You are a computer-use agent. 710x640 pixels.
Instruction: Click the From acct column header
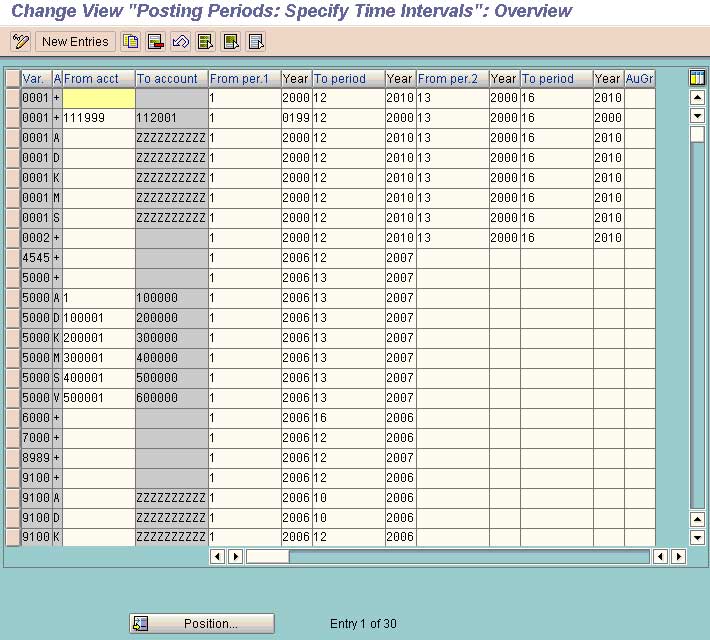click(x=99, y=78)
